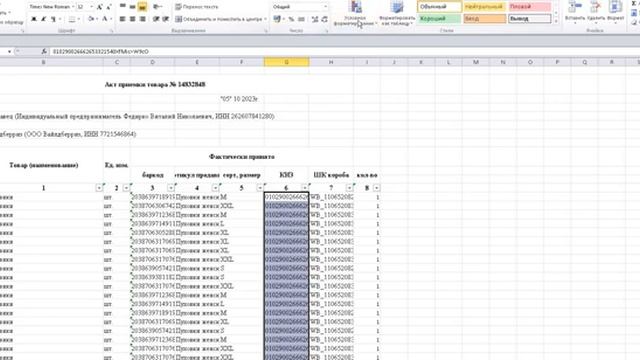The width and height of the screenshot is (640, 360).
Task: Apply Нейтральный cell style
Action: [484, 7]
